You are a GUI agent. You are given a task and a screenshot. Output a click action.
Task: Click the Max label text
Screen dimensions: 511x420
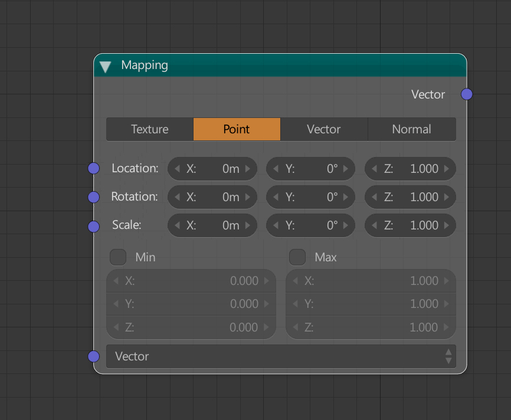click(326, 257)
